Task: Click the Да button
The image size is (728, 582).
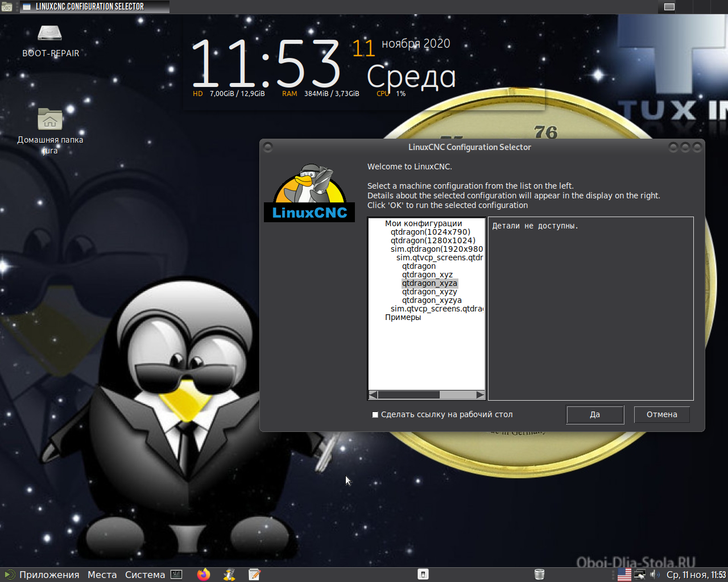Action: tap(595, 414)
